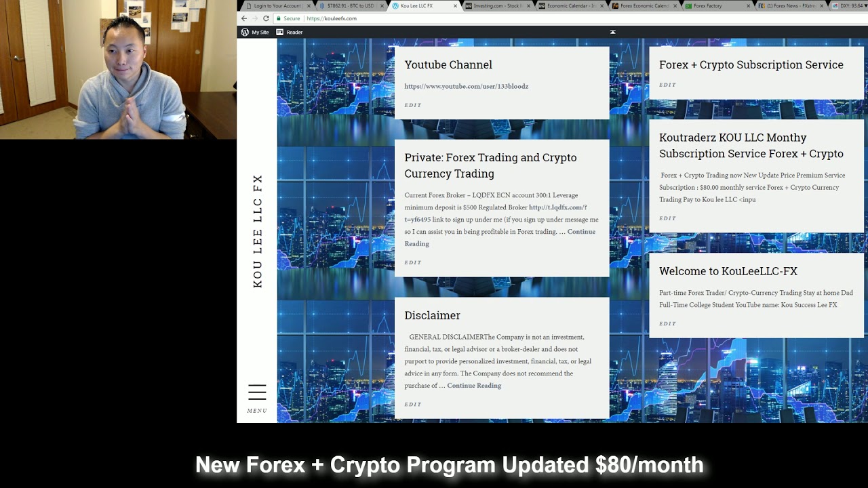Screen dimensions: 868x488
Task: Click the Secure padlock indicator
Action: click(x=289, y=18)
